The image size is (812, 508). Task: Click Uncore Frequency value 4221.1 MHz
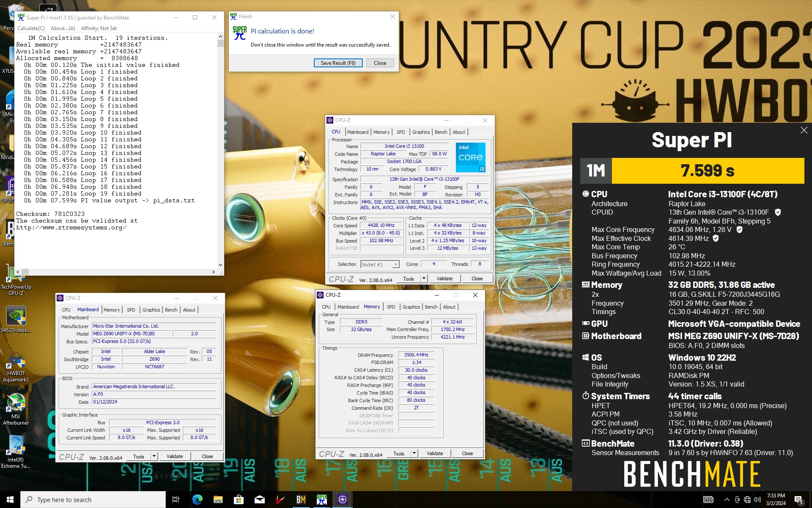[x=453, y=337]
